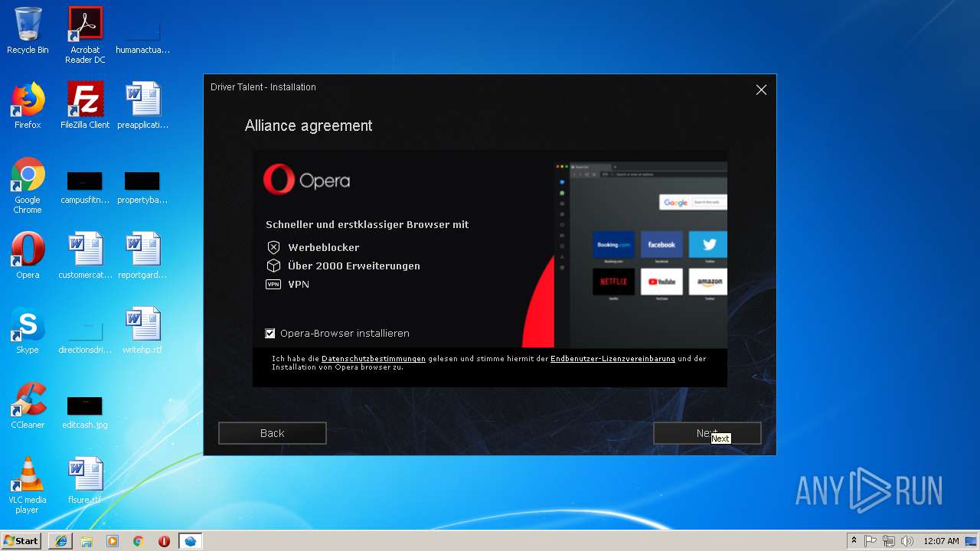Screen dimensions: 980x551
Task: Click the Opera browser preview screenshot
Action: (x=640, y=254)
